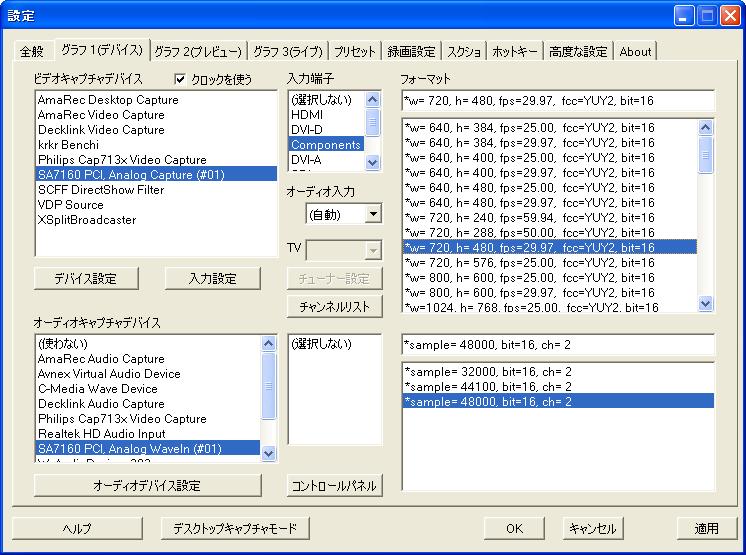746x555 pixels.
Task: Select SCFF DirectShow Filter
Action: click(156, 190)
